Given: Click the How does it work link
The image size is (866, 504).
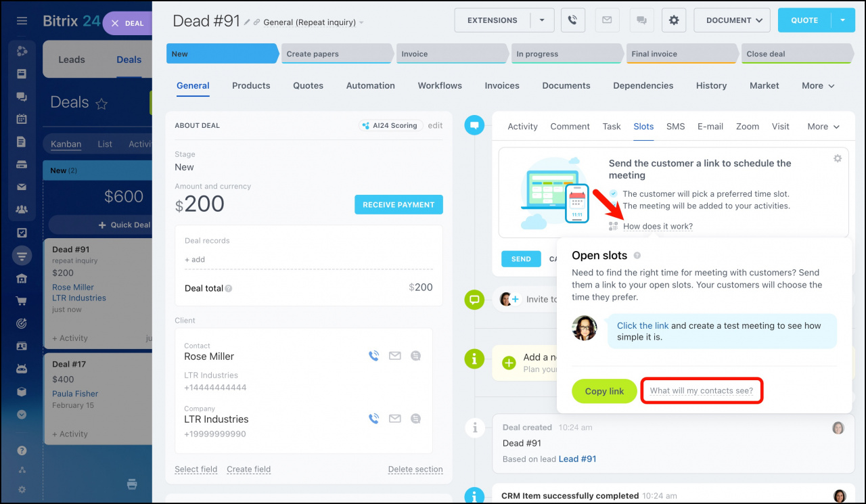Looking at the screenshot, I should click(x=658, y=227).
